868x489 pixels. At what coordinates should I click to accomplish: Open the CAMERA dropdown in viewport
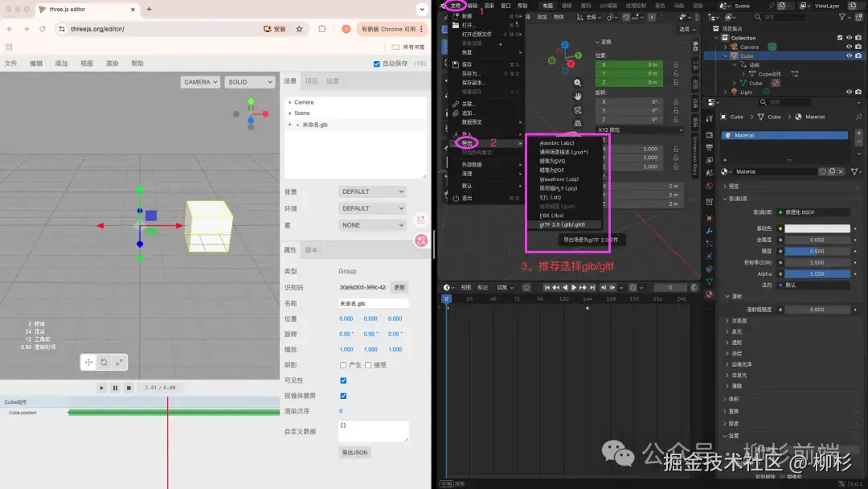click(x=200, y=82)
